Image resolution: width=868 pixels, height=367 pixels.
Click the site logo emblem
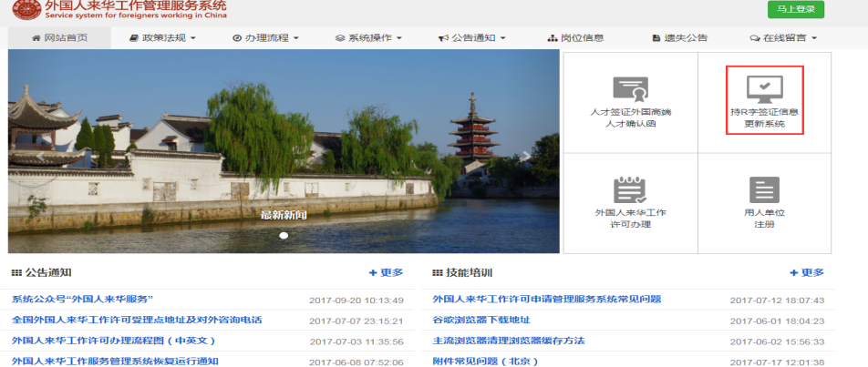26,8
